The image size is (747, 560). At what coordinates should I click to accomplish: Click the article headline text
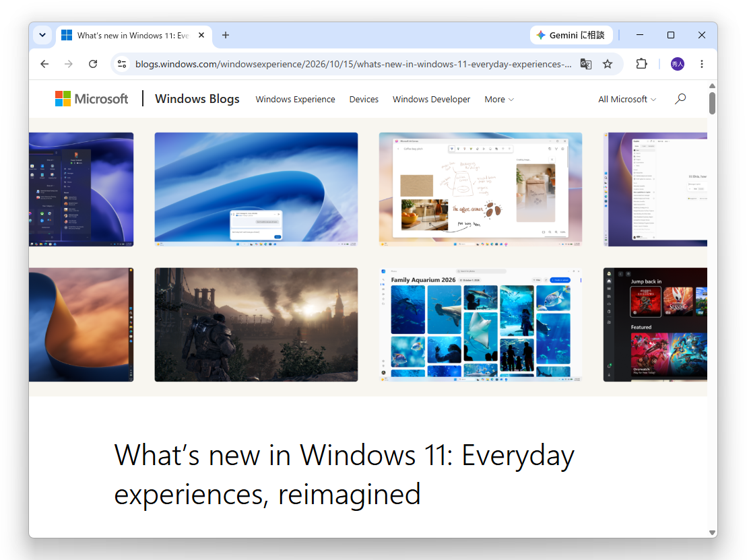point(344,475)
